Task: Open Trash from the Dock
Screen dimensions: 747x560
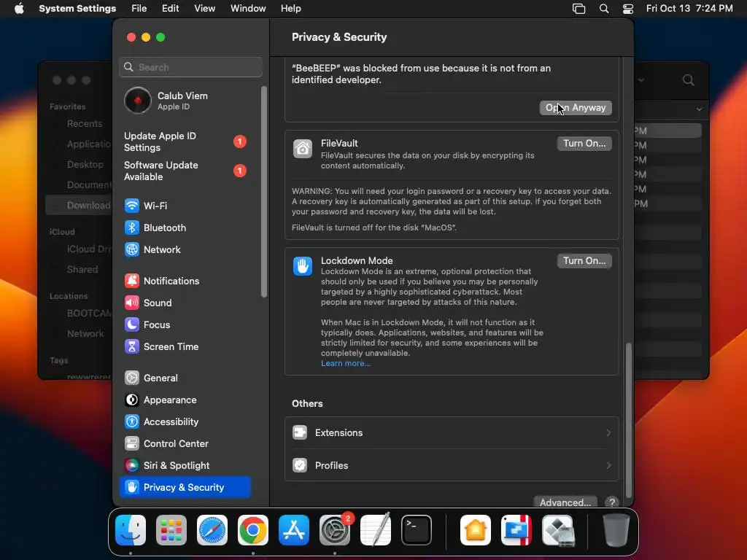Action: (616, 530)
